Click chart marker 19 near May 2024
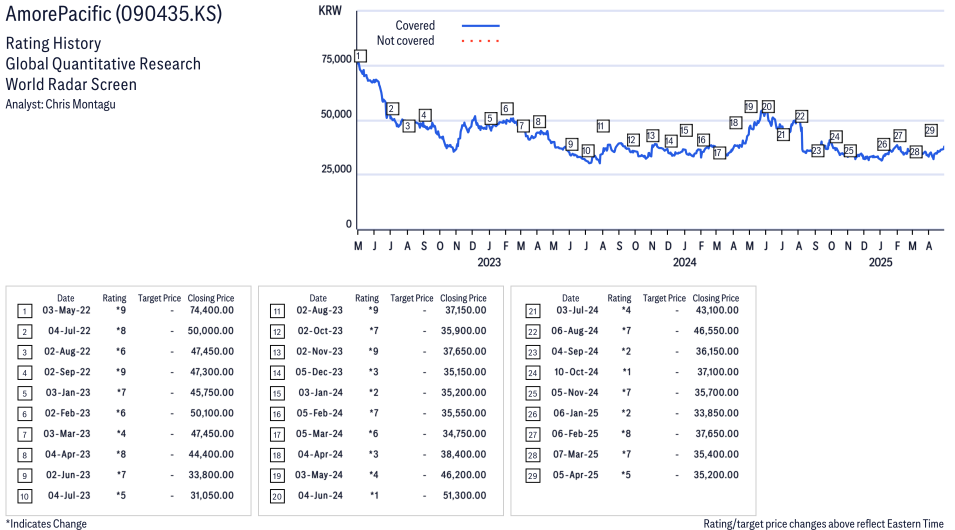The image size is (955, 530). point(750,107)
